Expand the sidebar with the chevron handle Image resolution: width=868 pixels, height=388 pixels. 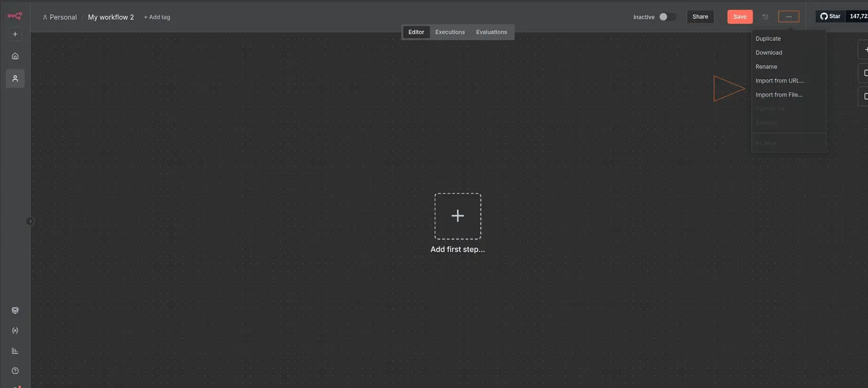pyautogui.click(x=30, y=221)
